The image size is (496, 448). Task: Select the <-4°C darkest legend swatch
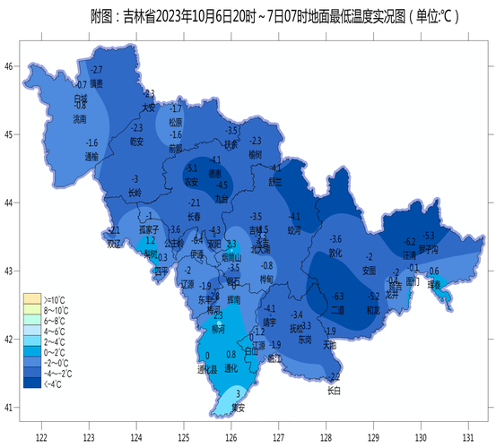click(x=32, y=383)
